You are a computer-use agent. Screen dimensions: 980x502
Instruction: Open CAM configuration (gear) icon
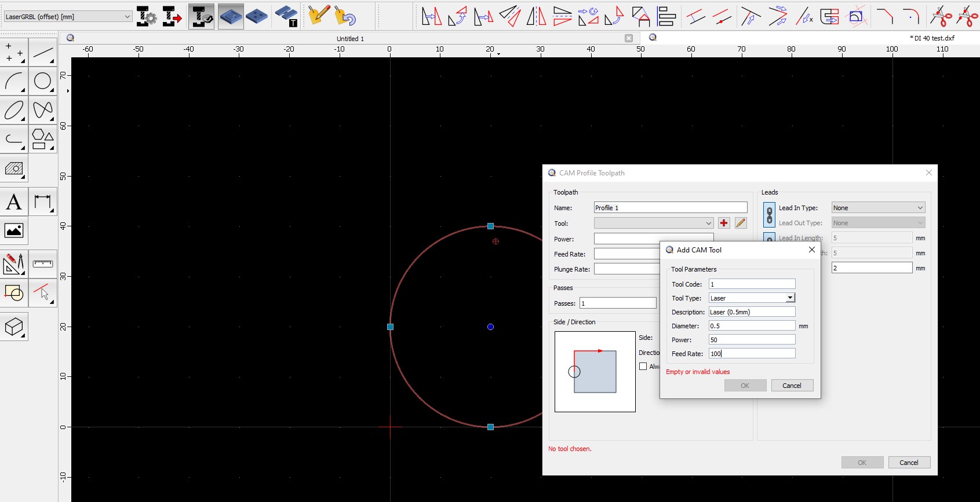pos(147,16)
